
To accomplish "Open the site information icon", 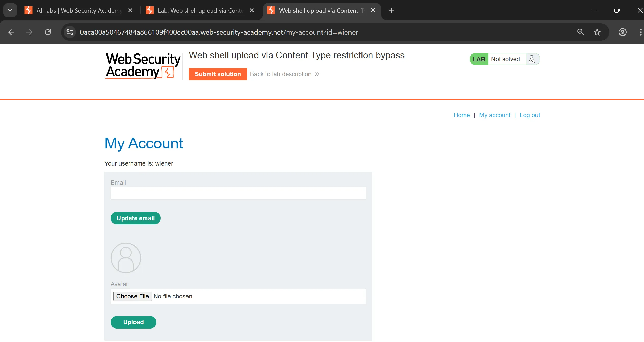I will point(70,32).
